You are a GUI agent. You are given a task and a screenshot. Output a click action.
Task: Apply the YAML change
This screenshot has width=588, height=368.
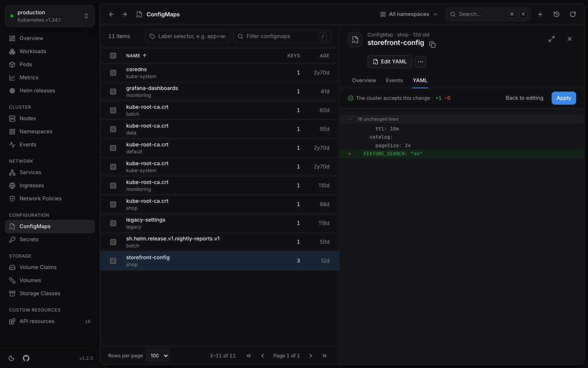point(564,98)
